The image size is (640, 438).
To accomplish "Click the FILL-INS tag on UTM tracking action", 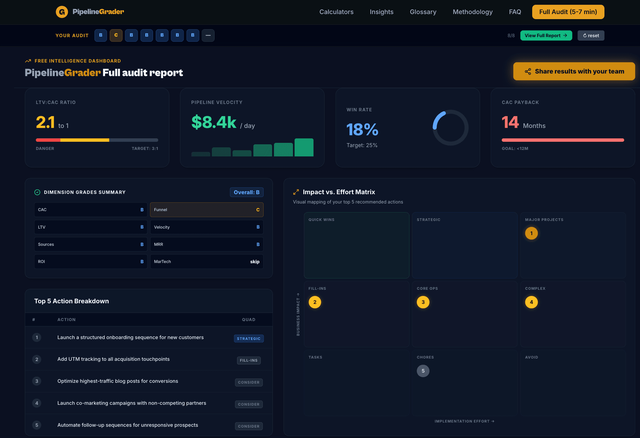I will pyautogui.click(x=249, y=360).
